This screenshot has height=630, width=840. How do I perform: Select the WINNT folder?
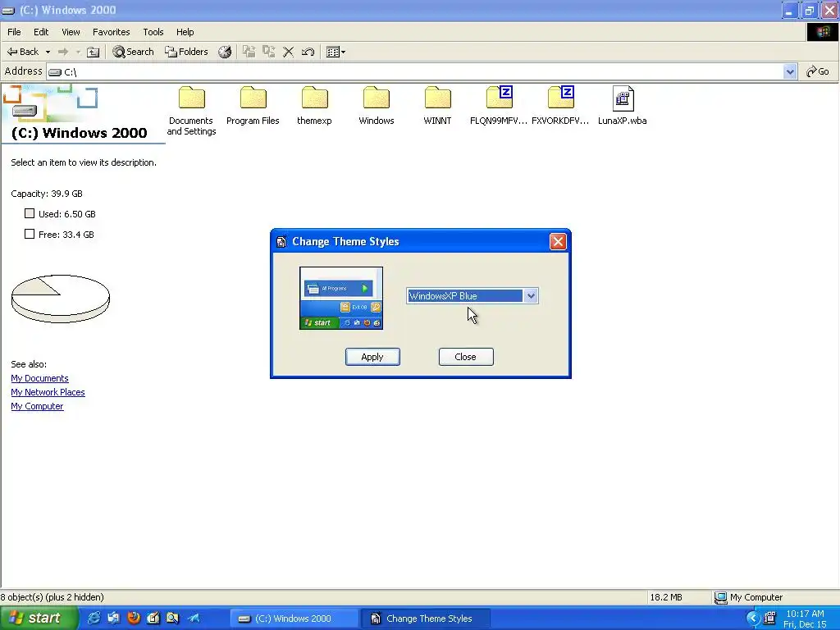[438, 106]
